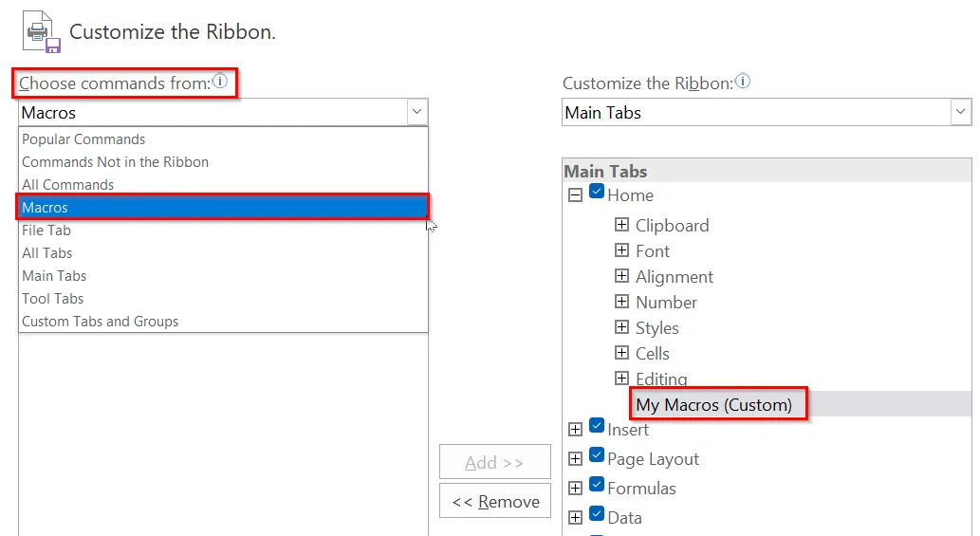Screen dimensions: 980x536
Task: Open the Choose commands from dropdown arrow
Action: click(x=416, y=112)
